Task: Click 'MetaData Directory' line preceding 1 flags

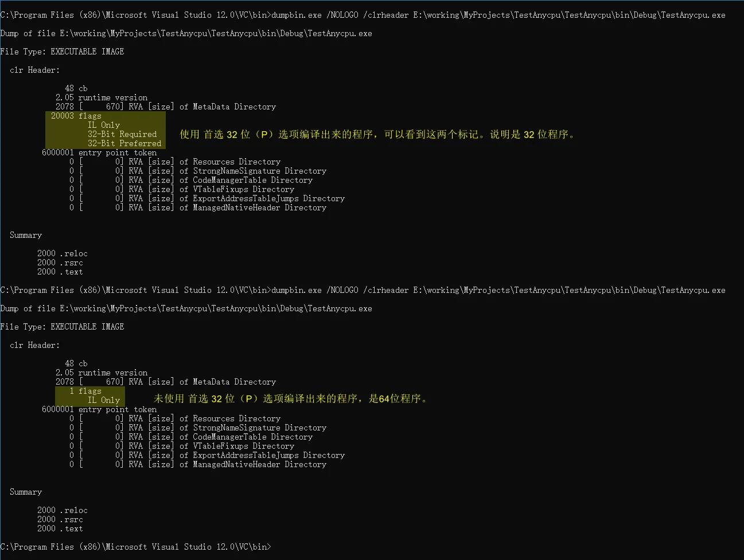Action: click(x=166, y=382)
